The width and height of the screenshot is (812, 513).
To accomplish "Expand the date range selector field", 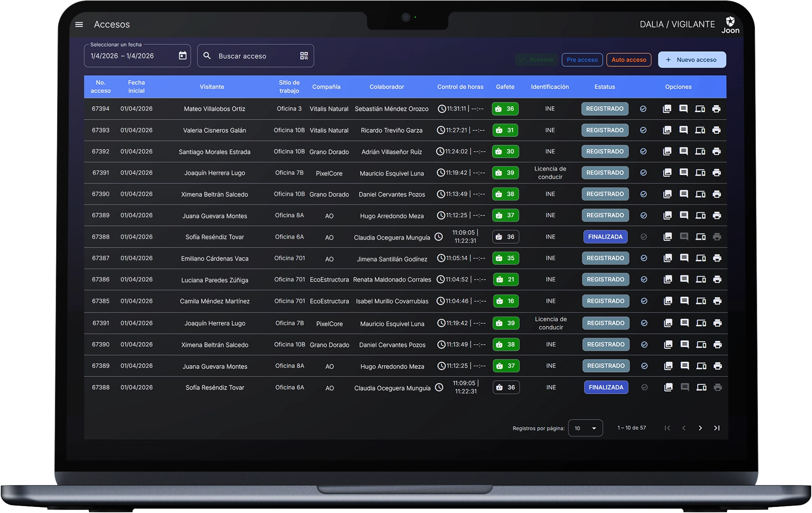I will click(x=131, y=56).
